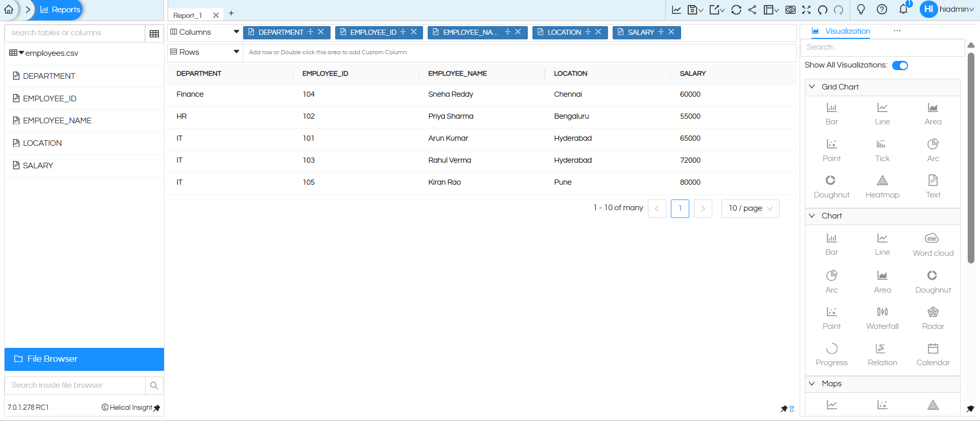Open the 10 / page size dropdown
The width and height of the screenshot is (980, 421).
[750, 208]
